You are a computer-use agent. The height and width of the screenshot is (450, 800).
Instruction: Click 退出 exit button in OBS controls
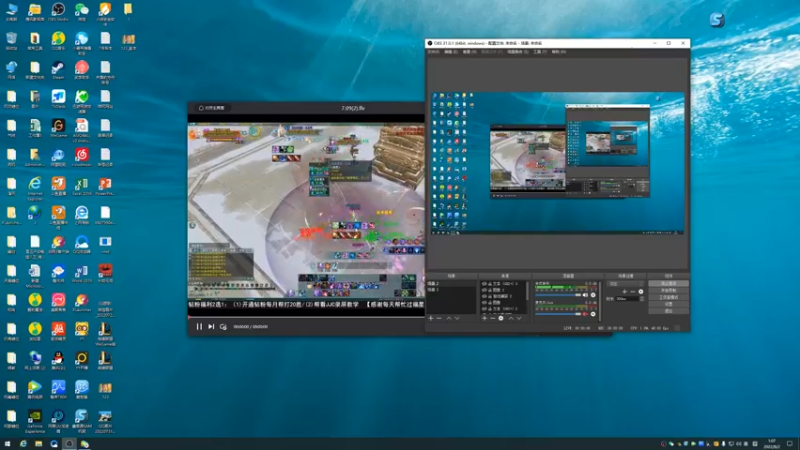(x=668, y=311)
